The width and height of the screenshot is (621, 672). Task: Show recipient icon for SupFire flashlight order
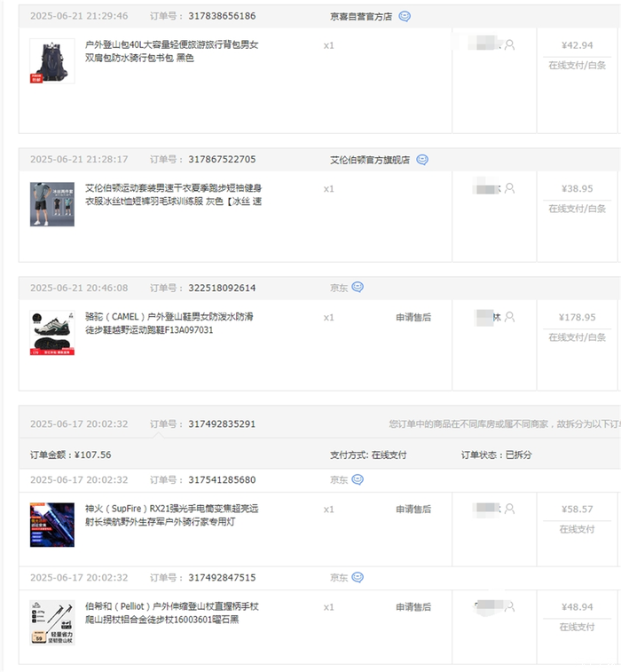(x=509, y=509)
